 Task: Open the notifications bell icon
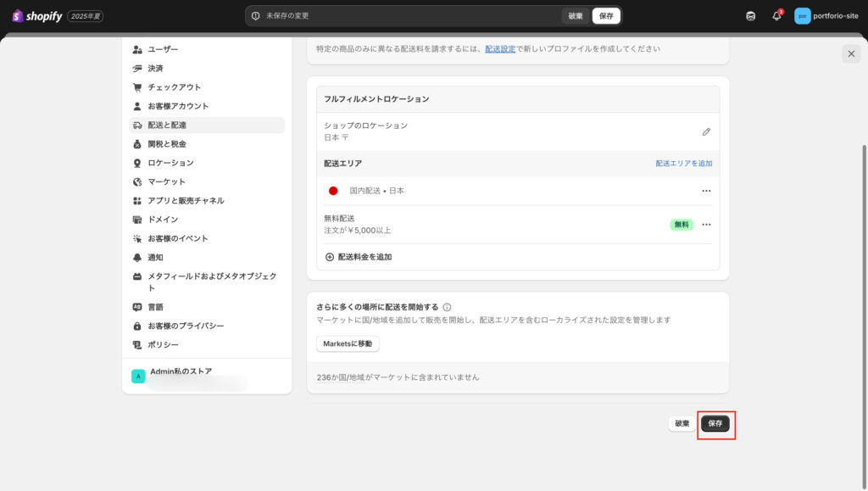click(x=776, y=16)
